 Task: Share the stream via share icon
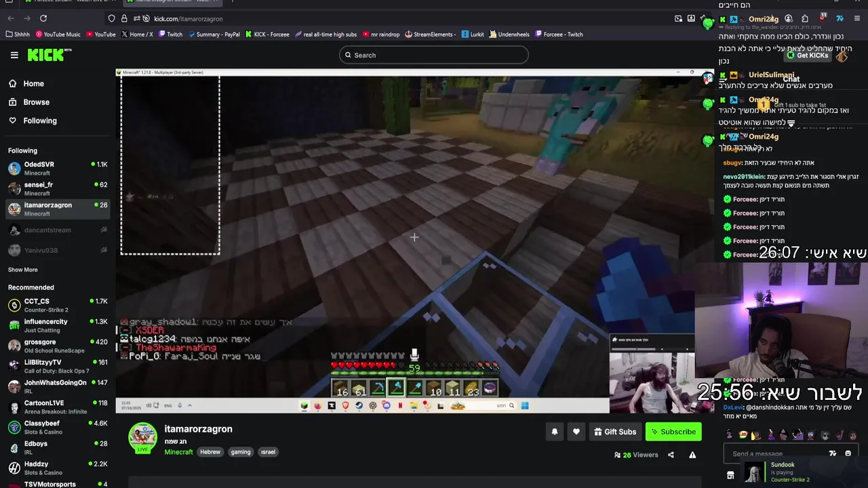[671, 455]
